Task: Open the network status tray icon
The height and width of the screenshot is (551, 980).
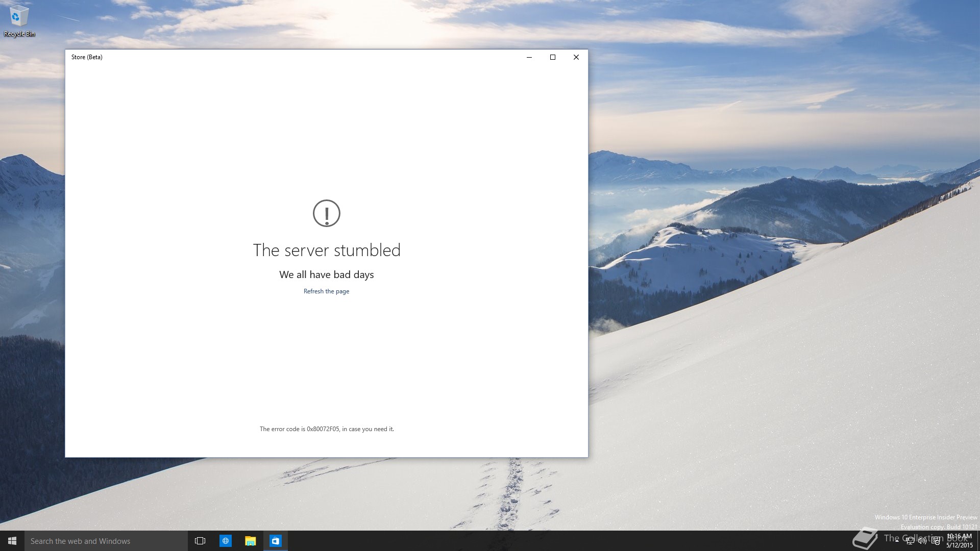Action: coord(910,541)
